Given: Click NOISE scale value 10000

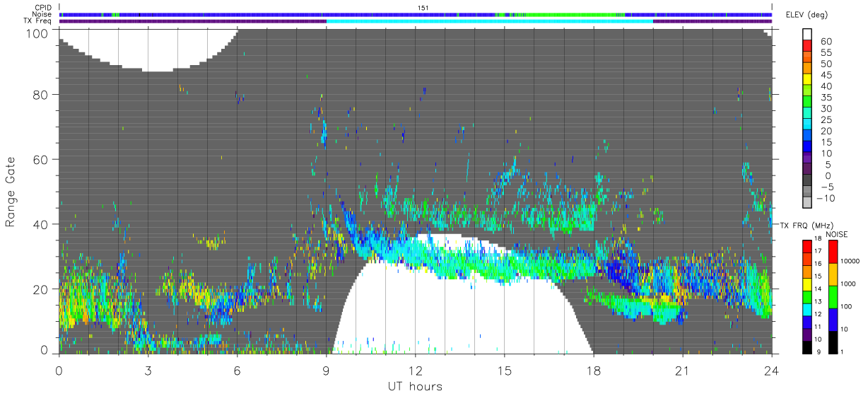Looking at the screenshot, I should 850,262.
